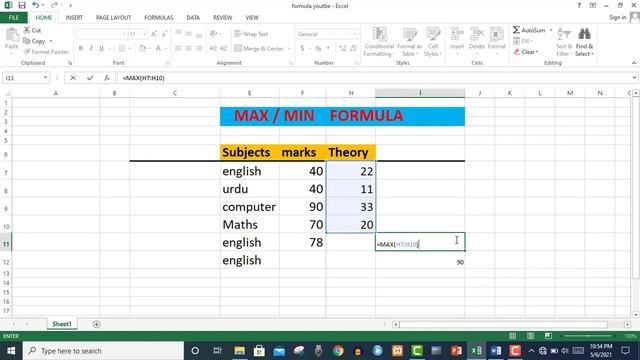The height and width of the screenshot is (360, 640).
Task: Switch to the DATA tab
Action: click(193, 18)
